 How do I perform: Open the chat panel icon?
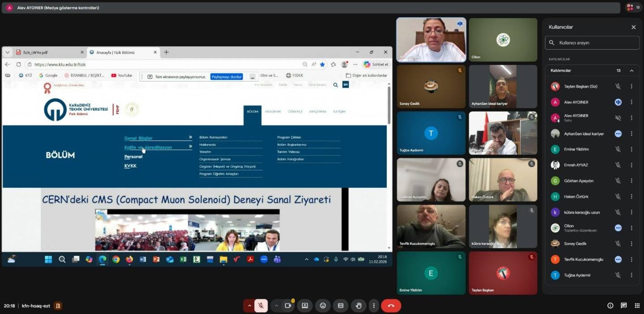pyautogui.click(x=623, y=305)
